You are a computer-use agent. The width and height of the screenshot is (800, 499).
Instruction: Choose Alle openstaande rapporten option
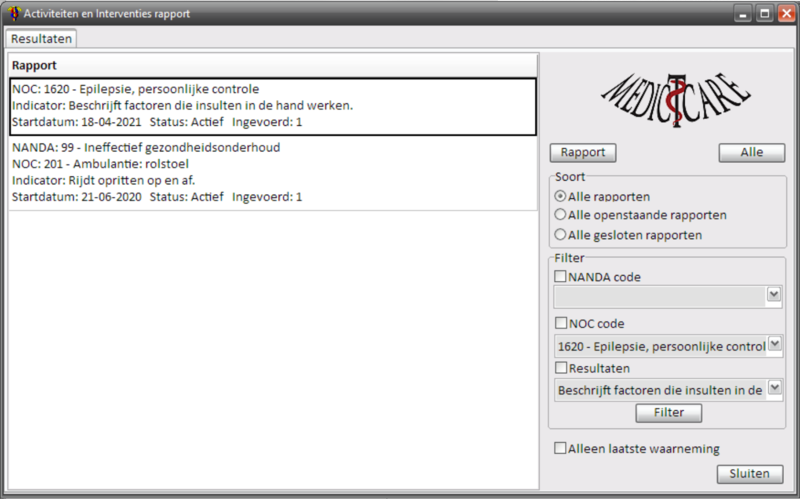[x=560, y=215]
